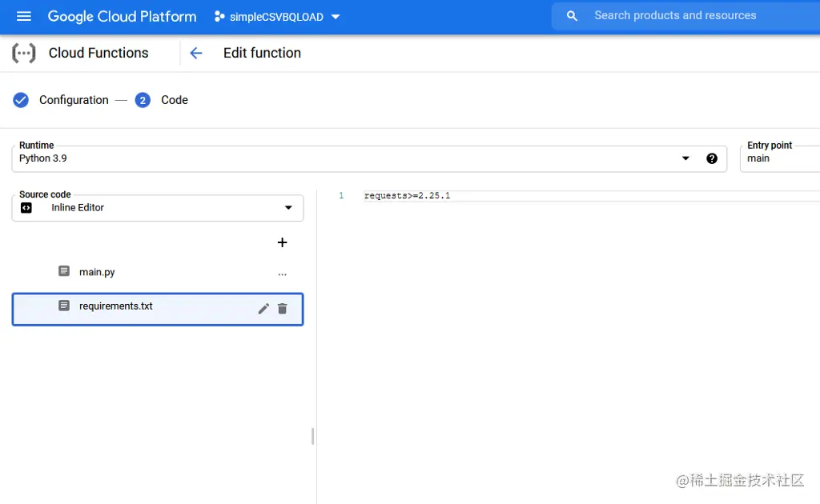Click the search magnifier icon
Screen dimensions: 820x504
click(572, 16)
